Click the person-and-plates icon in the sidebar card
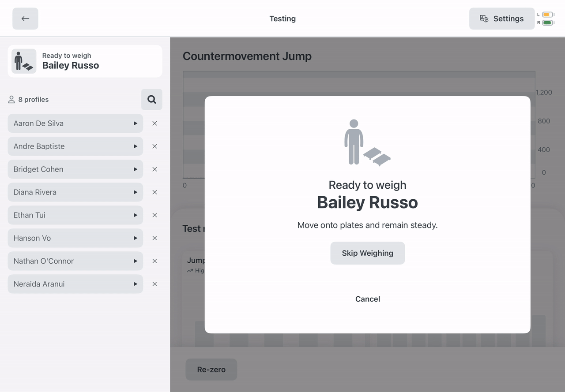 tap(24, 61)
